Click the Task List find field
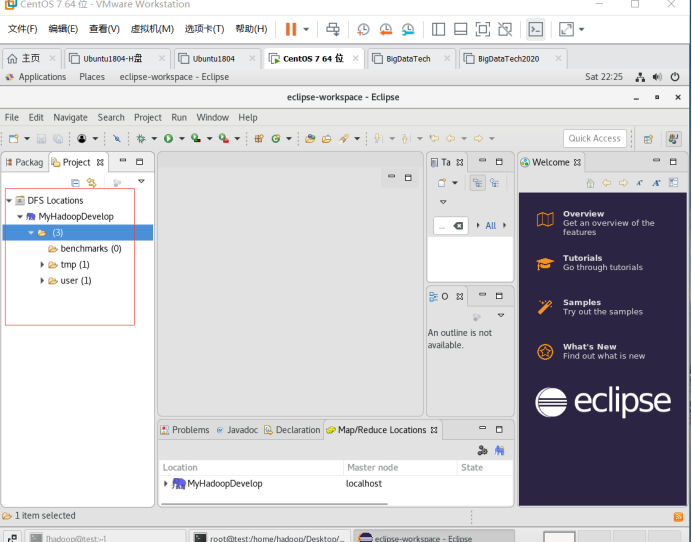The height and width of the screenshot is (542, 692). 450,226
